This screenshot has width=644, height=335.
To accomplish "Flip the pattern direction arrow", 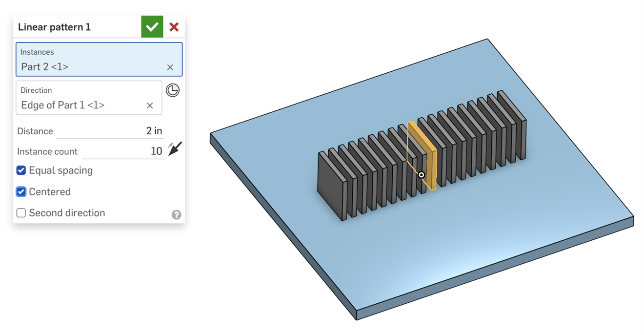I will pyautogui.click(x=175, y=148).
